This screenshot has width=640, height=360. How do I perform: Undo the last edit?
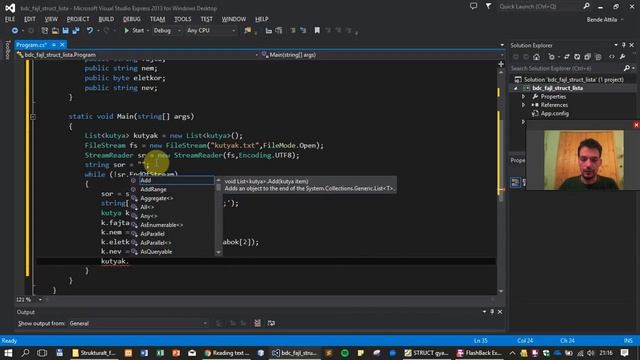90,31
